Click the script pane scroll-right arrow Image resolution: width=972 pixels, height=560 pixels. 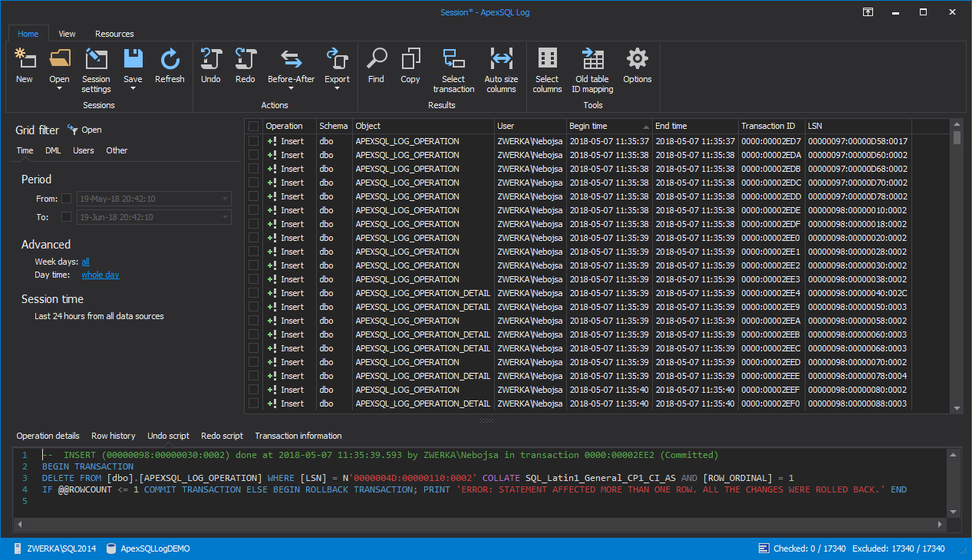(940, 525)
